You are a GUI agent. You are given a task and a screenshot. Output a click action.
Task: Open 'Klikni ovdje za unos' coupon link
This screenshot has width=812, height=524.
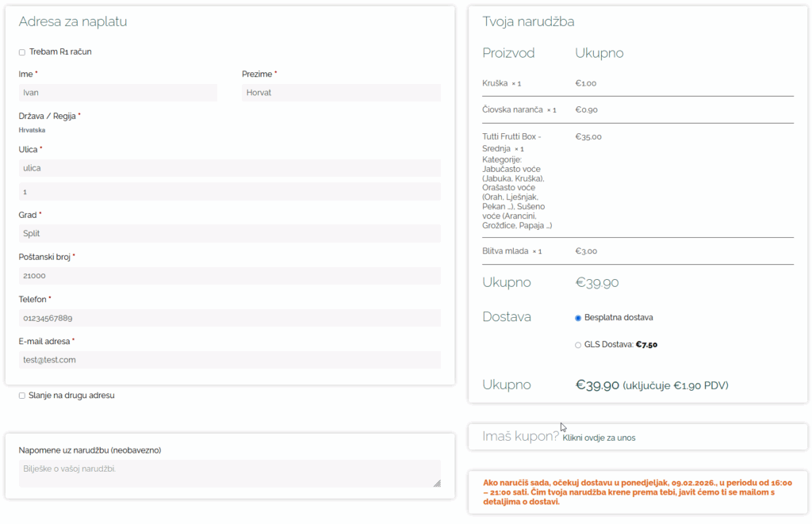(x=599, y=438)
